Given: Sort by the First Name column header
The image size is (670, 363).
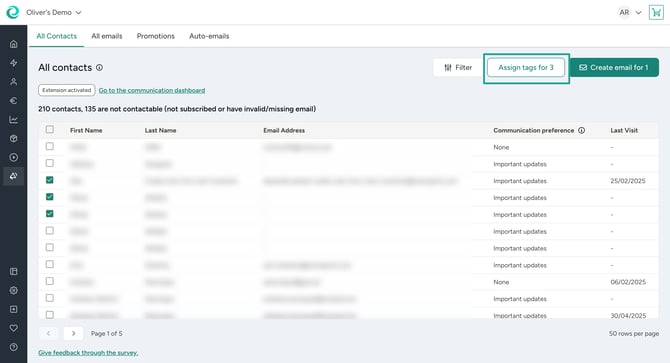Looking at the screenshot, I should tap(86, 130).
